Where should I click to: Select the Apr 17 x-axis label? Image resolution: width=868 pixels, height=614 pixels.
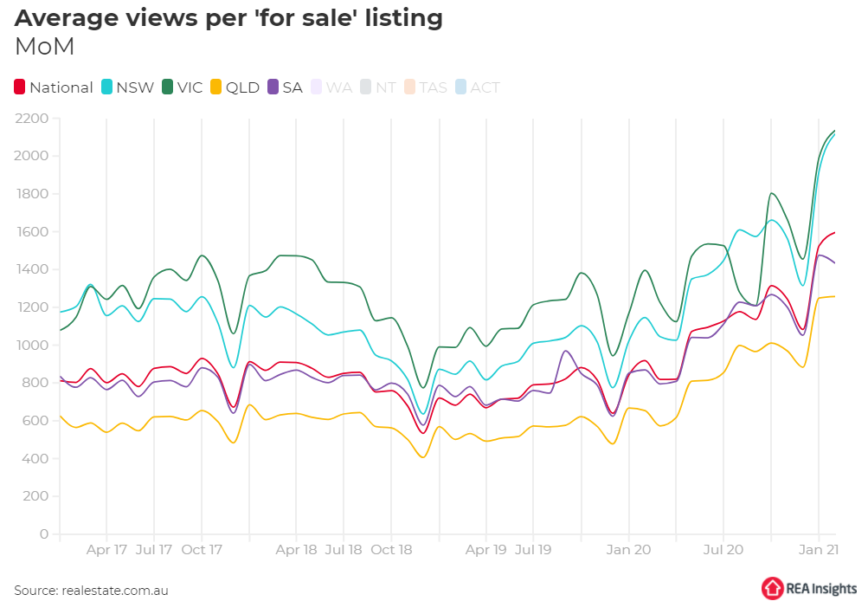(106, 549)
